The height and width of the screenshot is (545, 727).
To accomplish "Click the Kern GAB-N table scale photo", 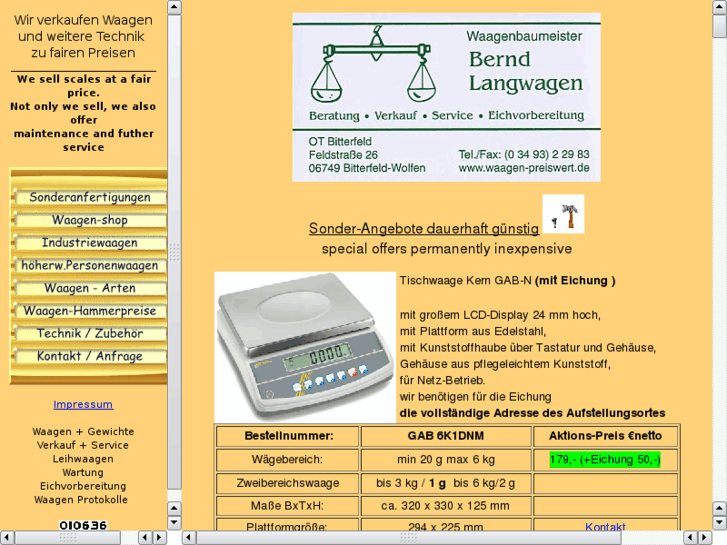I will 305,347.
